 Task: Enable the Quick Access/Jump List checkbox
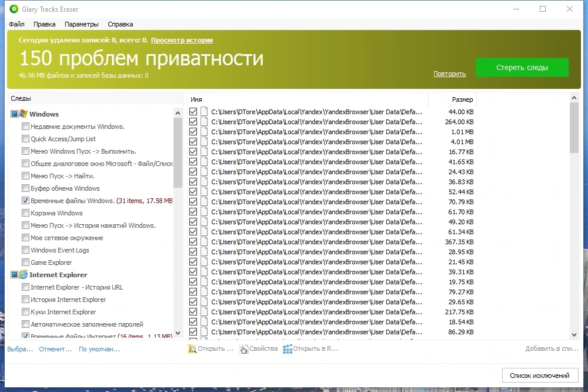(x=25, y=138)
